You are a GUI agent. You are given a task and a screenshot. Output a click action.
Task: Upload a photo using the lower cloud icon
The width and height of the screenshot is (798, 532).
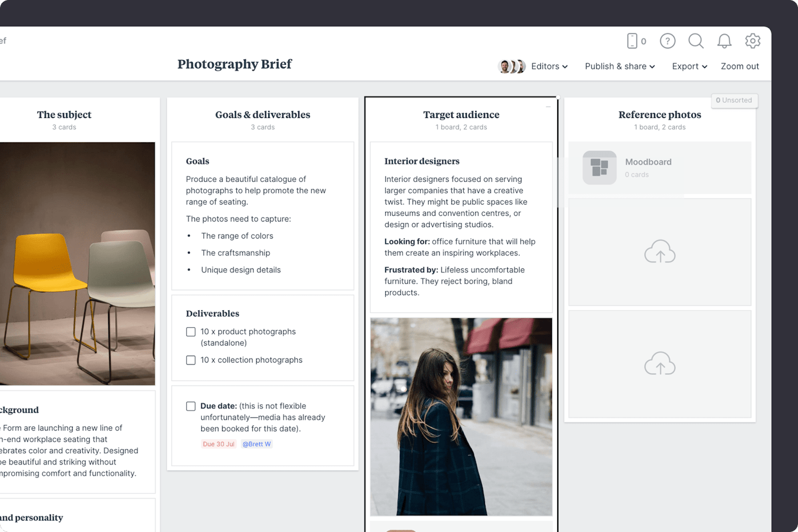pos(659,364)
